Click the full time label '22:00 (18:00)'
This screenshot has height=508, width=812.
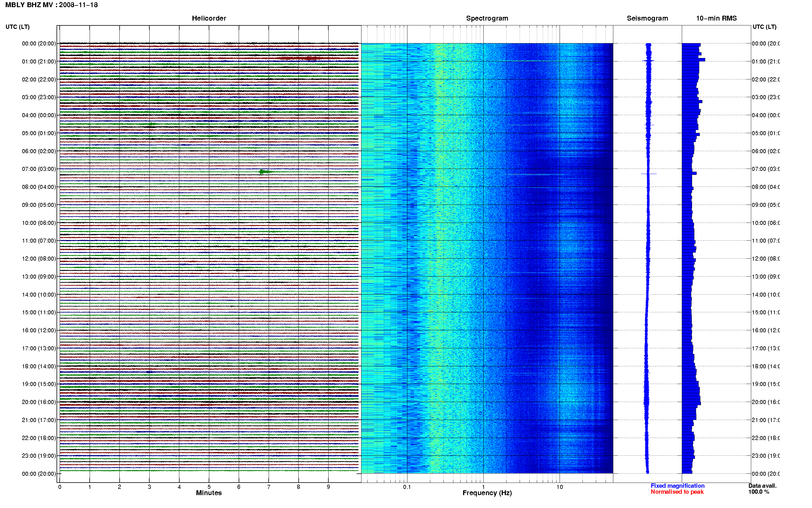(x=39, y=438)
